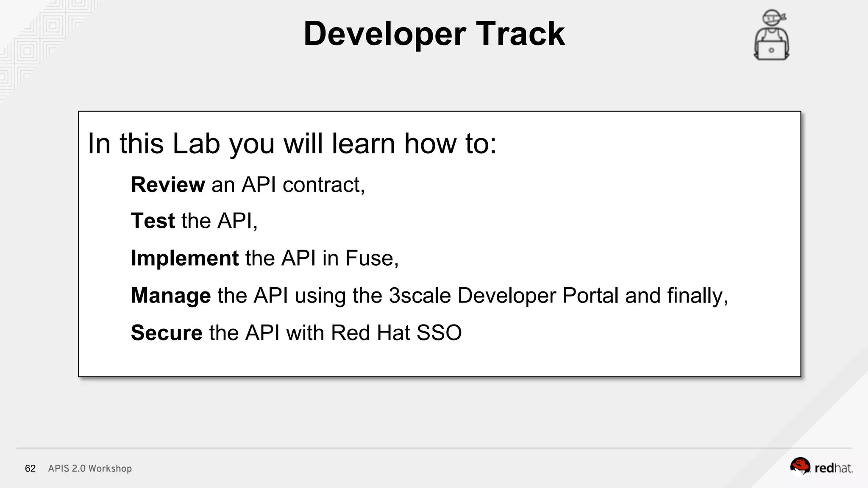Click the Developer Track title
The width and height of the screenshot is (868, 488).
pos(434,34)
